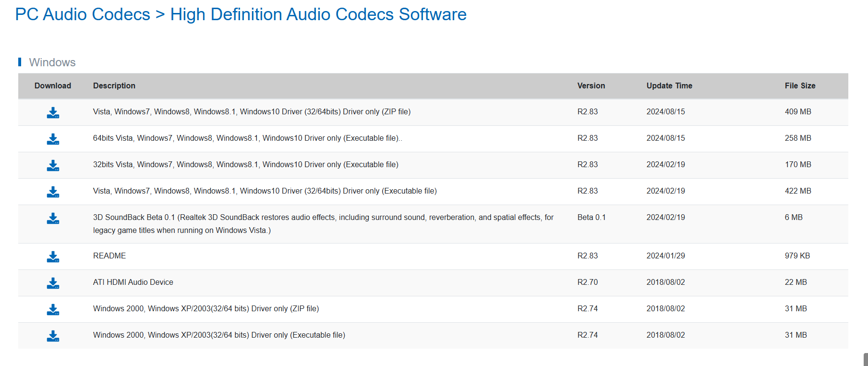Click the README description text

(109, 256)
